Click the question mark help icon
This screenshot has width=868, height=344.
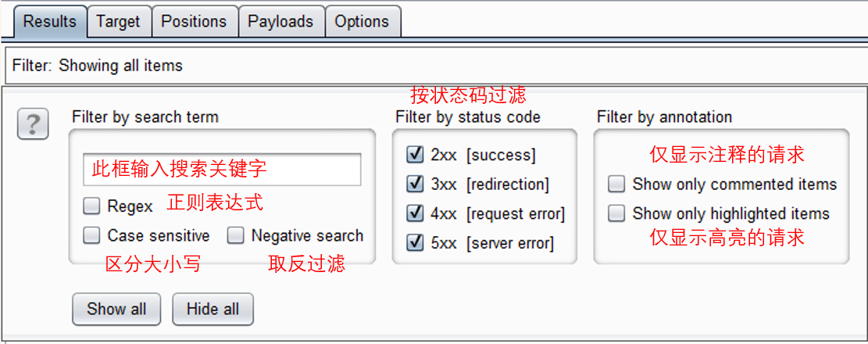(x=32, y=124)
